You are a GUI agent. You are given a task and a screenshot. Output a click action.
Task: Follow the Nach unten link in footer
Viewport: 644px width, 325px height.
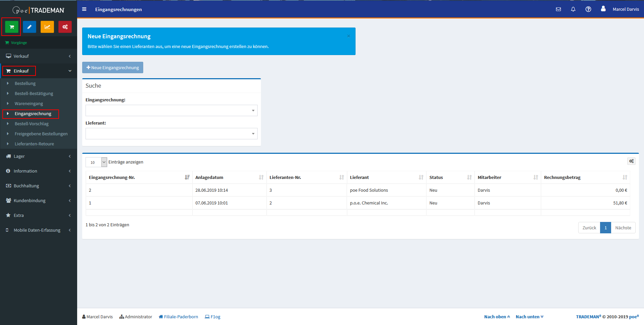[529, 317]
